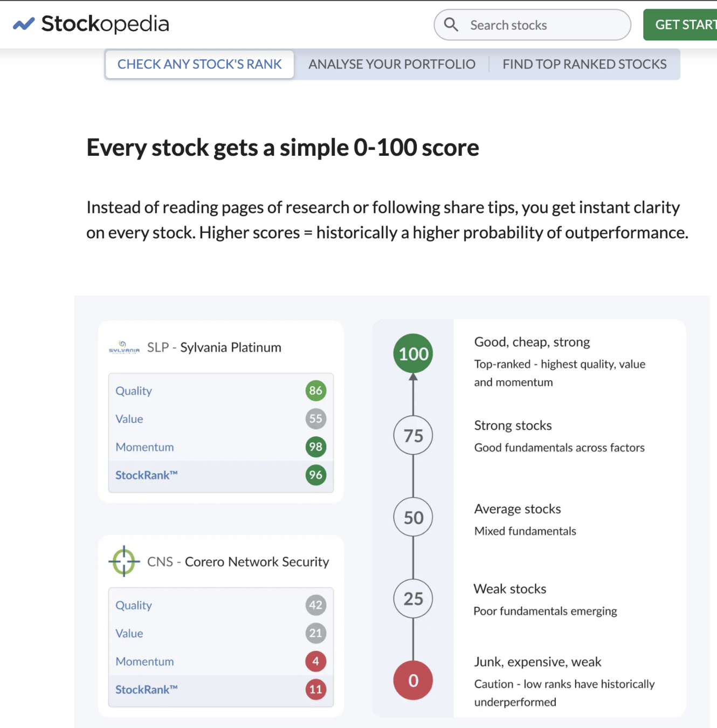Screen dimensions: 717x728
Task: Click the 'Strong stocks' heading
Action: 513,425
